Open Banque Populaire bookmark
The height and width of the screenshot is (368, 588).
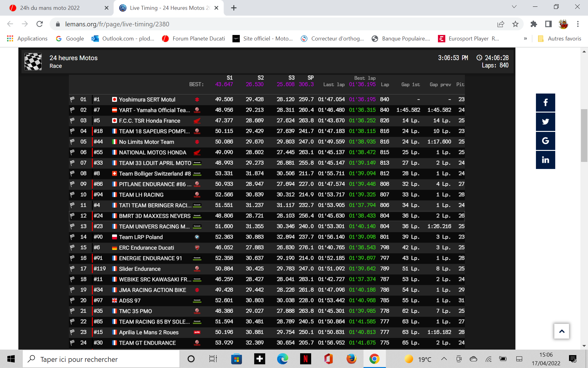401,39
